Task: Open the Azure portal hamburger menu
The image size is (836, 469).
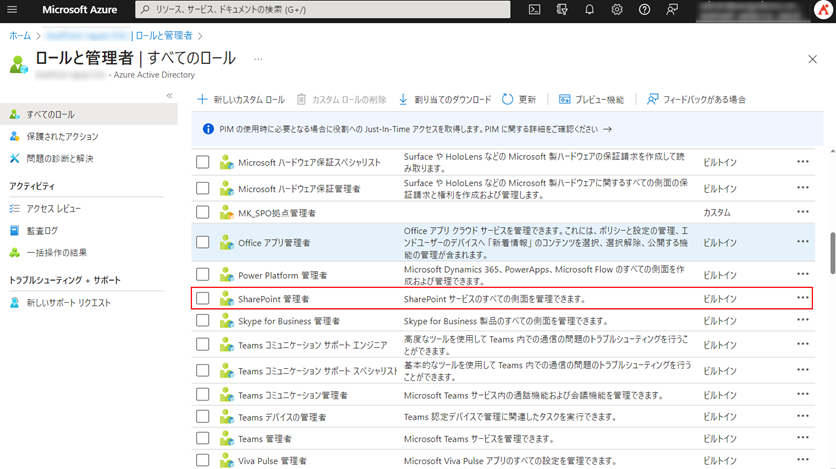Action: [12, 10]
